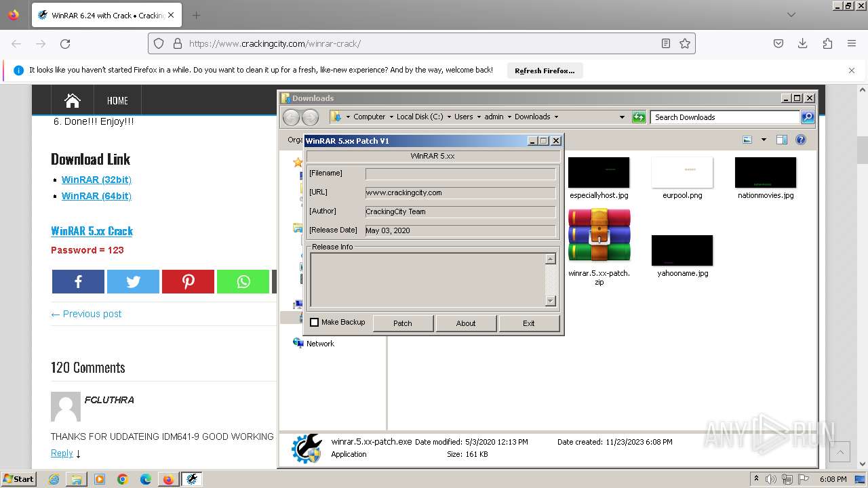Viewport: 868px width, 488px height.
Task: Click the home icon in website nav
Action: point(73,100)
